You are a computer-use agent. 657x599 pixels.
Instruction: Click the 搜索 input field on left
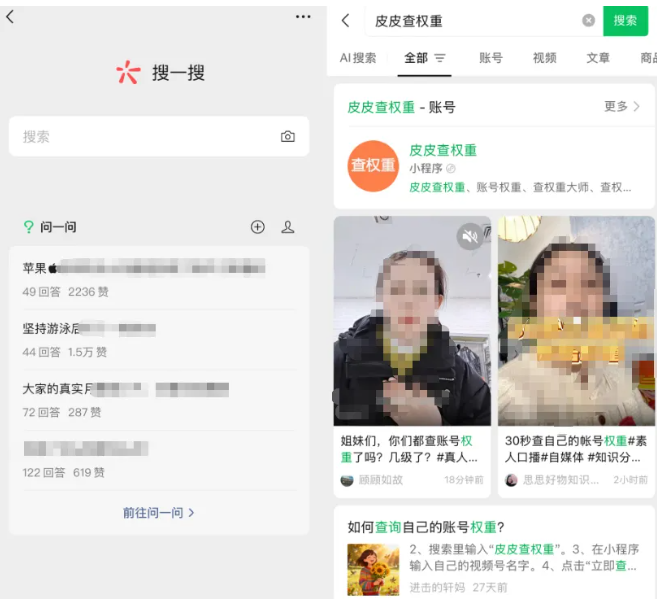(159, 137)
